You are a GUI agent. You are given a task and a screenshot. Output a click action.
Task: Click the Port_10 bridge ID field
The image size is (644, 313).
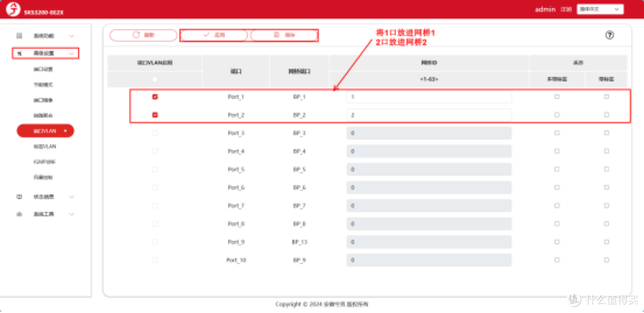pos(429,260)
